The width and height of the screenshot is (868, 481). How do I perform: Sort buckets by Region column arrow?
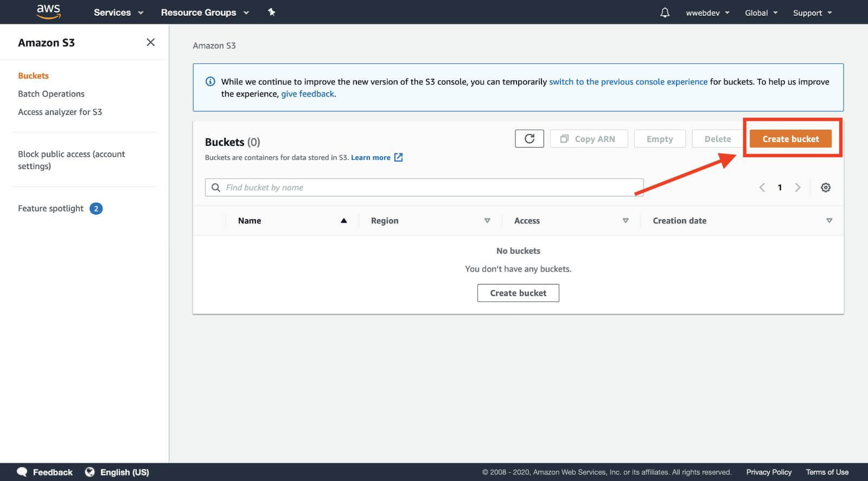487,221
